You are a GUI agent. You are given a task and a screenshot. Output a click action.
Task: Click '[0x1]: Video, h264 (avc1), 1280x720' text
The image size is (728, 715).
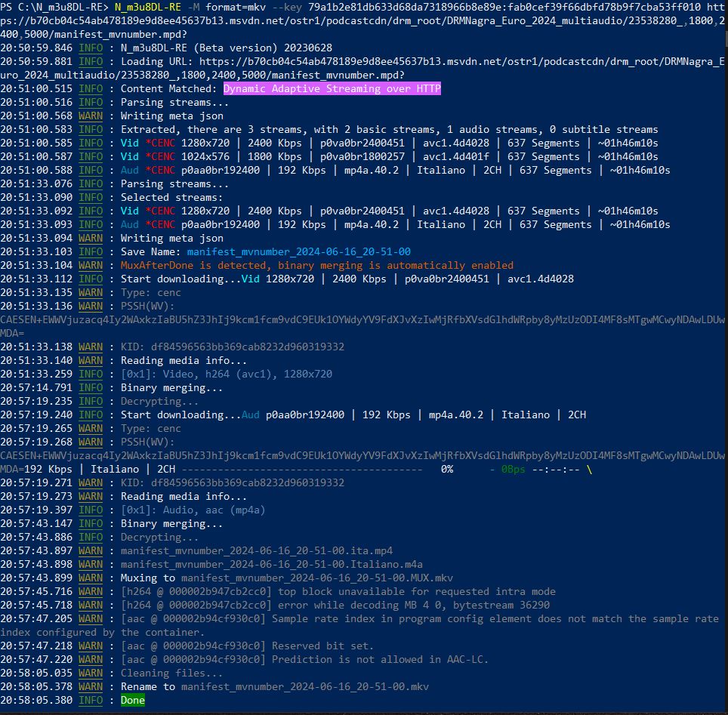(x=227, y=374)
